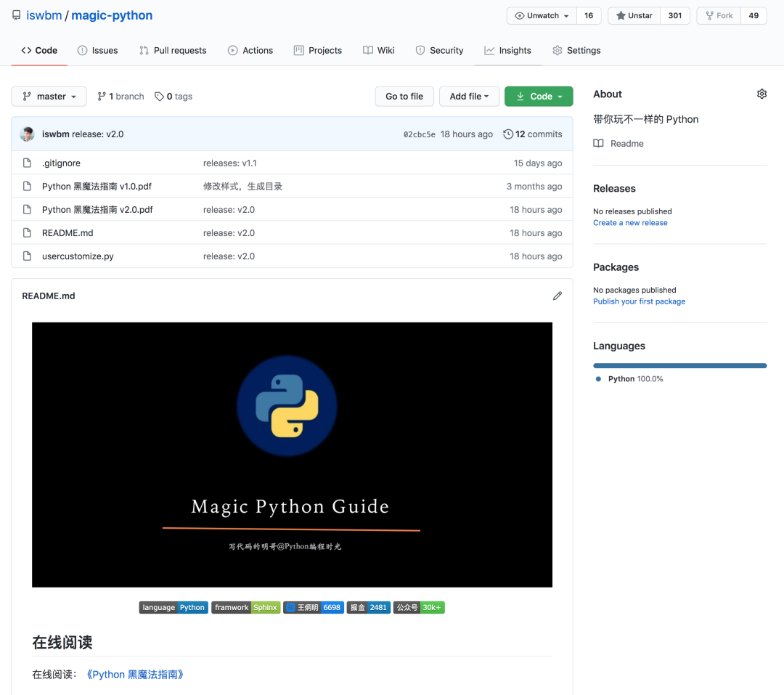
Task: Open the Readme link in About
Action: 618,144
